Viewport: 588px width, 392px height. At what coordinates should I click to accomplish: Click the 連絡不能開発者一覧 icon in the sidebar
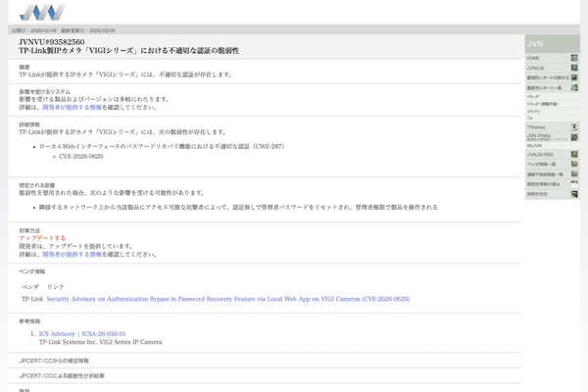(x=574, y=174)
